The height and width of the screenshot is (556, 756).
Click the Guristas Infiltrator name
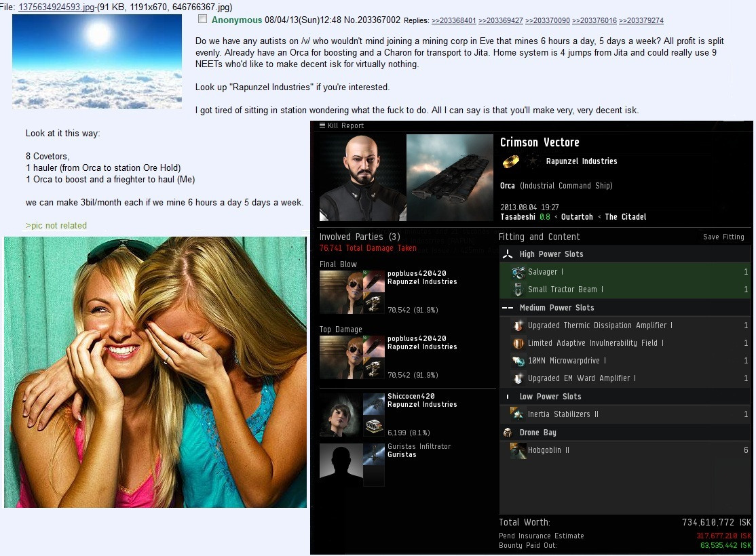(x=419, y=446)
